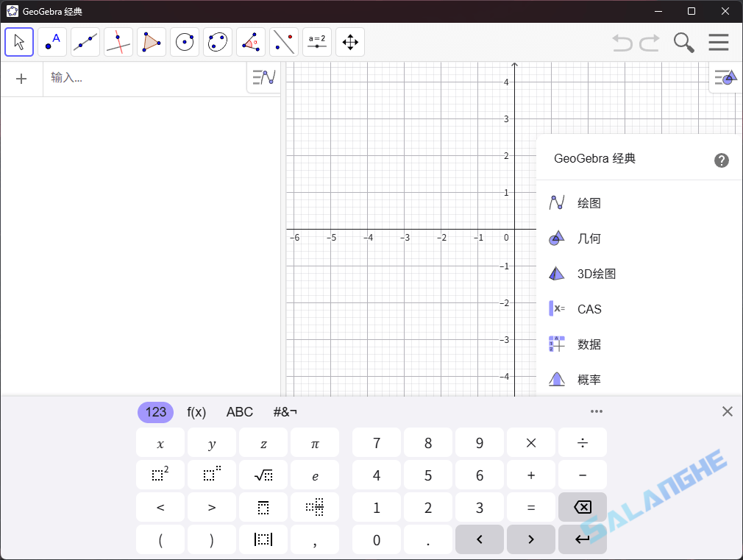
Task: Open the graphics view style panel
Action: click(725, 77)
